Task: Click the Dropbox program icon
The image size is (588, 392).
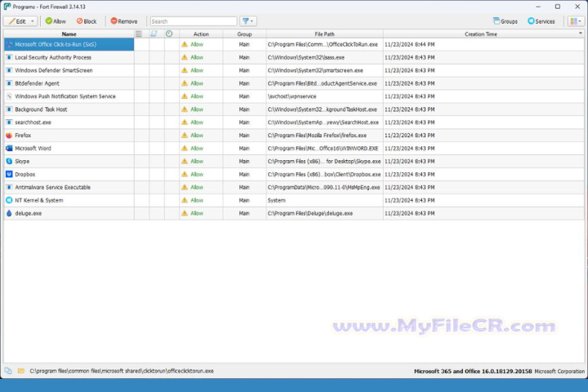Action: [x=9, y=175]
